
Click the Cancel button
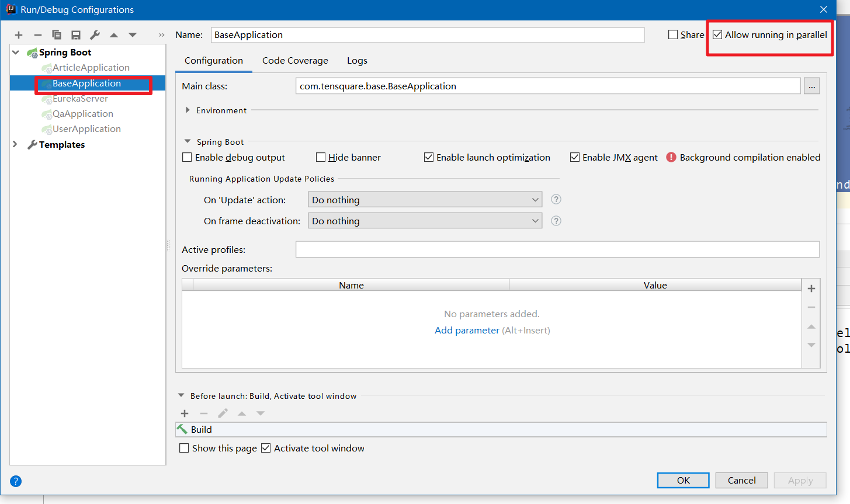click(x=742, y=480)
